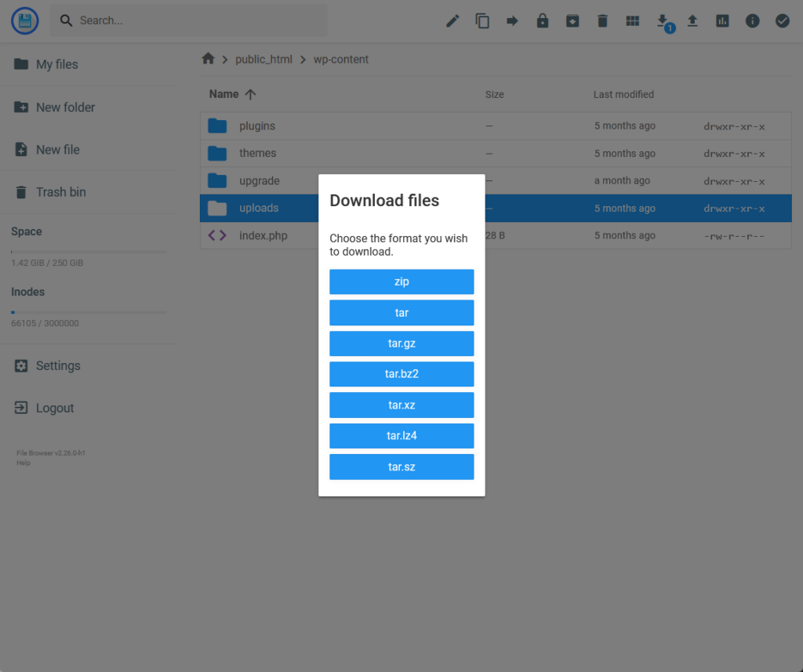The height and width of the screenshot is (672, 803).
Task: Click the plugins folder icon
Action: (217, 126)
